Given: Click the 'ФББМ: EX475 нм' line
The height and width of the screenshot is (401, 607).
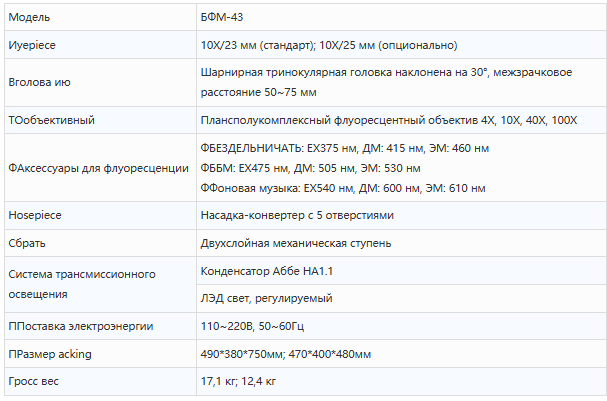Looking at the screenshot, I should [x=310, y=168].
